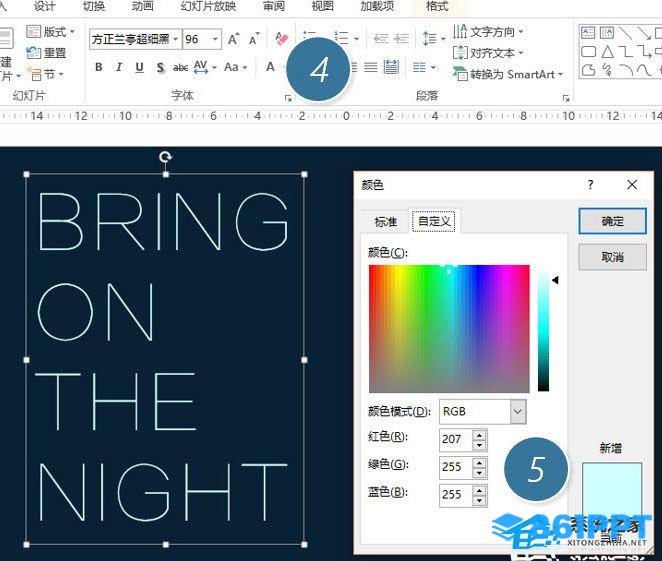Open the Design ribbon tab
The height and width of the screenshot is (561, 662).
click(x=44, y=6)
